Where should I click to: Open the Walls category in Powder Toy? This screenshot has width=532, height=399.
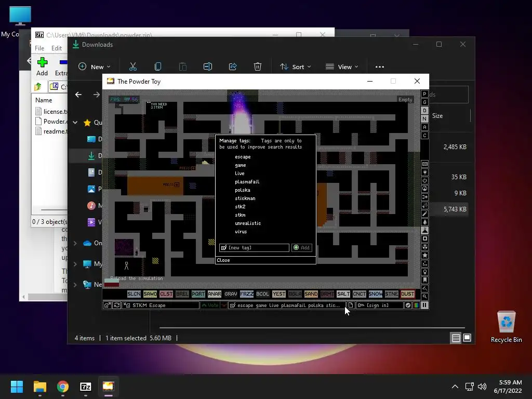click(x=424, y=164)
